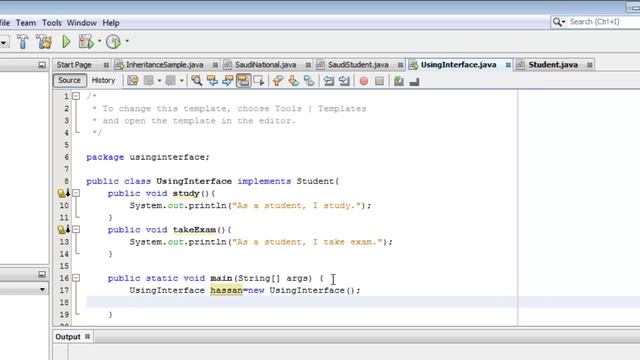The image size is (640, 360).
Task: Click the Clean and Build Project icon
Action: [x=44, y=42]
